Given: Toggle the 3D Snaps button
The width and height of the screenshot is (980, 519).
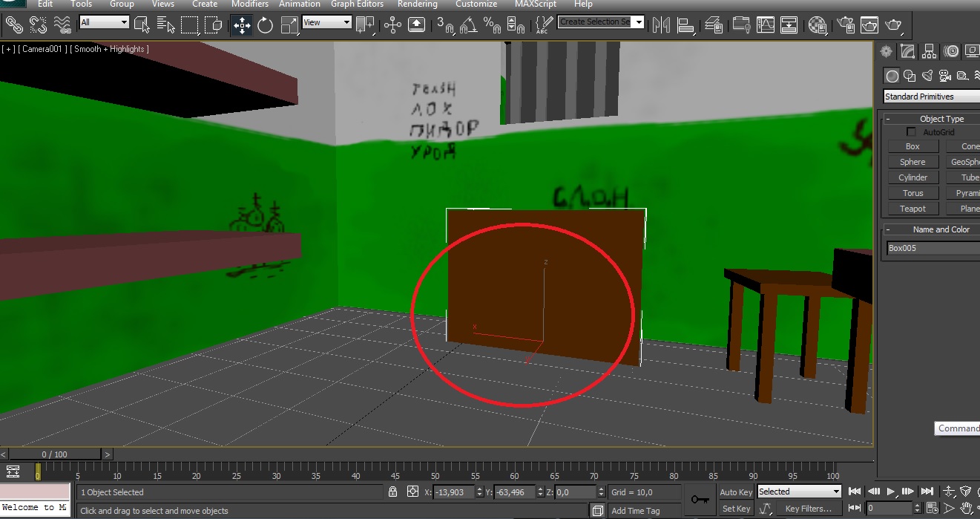Looking at the screenshot, I should 445,25.
